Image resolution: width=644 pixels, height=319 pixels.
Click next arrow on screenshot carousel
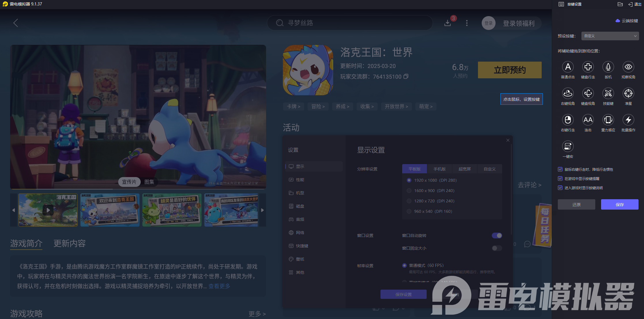pyautogui.click(x=262, y=210)
